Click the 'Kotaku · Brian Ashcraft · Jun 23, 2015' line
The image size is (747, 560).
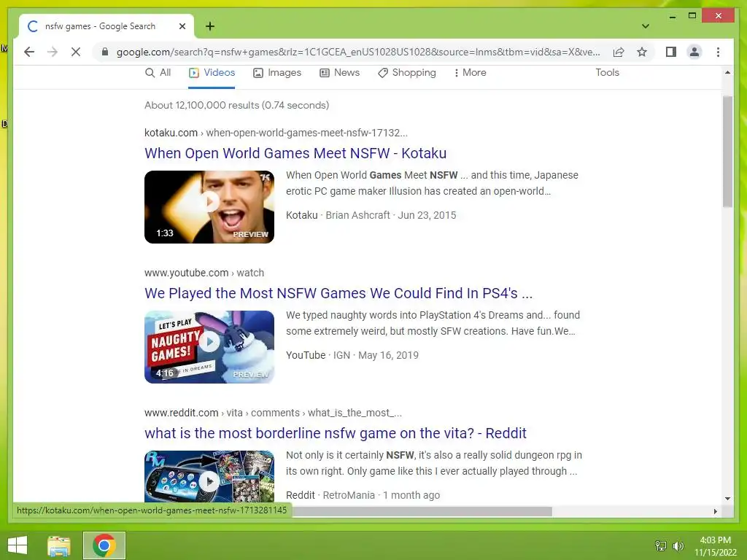pyautogui.click(x=371, y=215)
